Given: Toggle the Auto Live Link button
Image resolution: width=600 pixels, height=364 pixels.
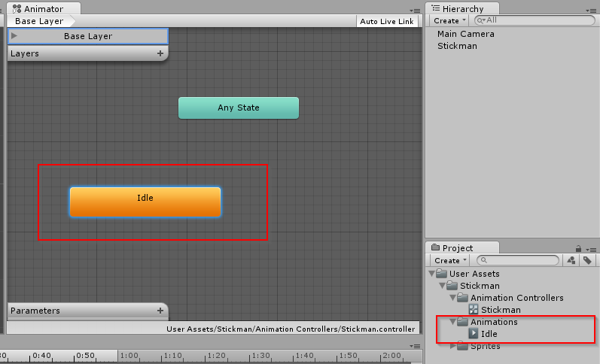Looking at the screenshot, I should (386, 21).
